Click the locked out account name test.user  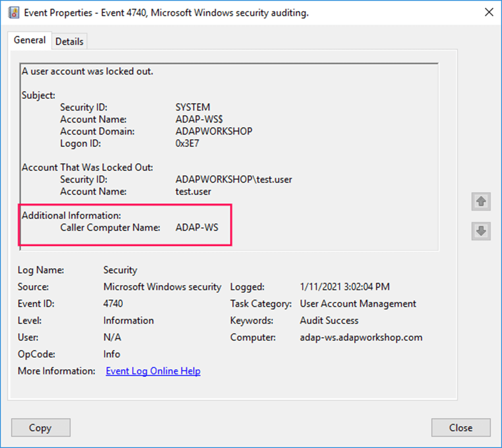tap(193, 192)
